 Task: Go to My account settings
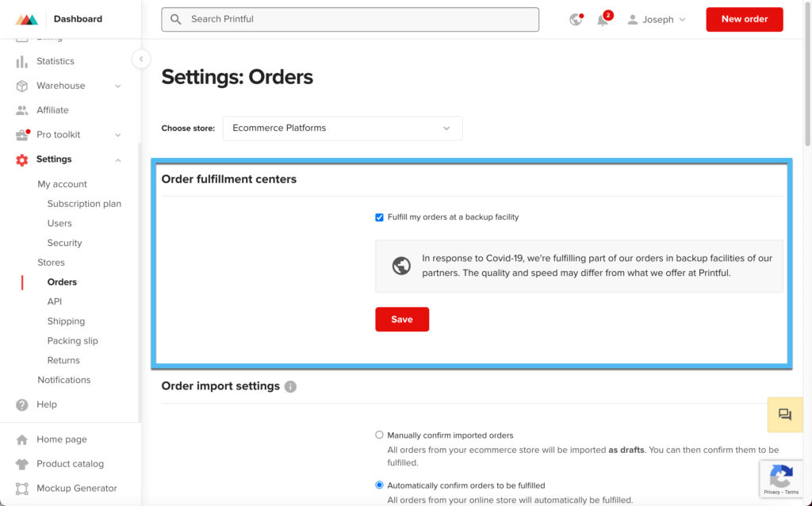(x=62, y=184)
